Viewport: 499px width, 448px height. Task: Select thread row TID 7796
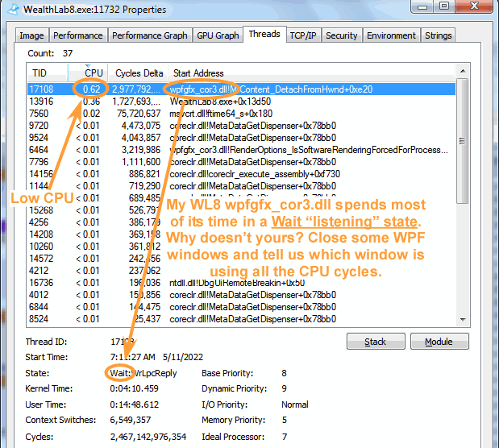click(x=241, y=162)
